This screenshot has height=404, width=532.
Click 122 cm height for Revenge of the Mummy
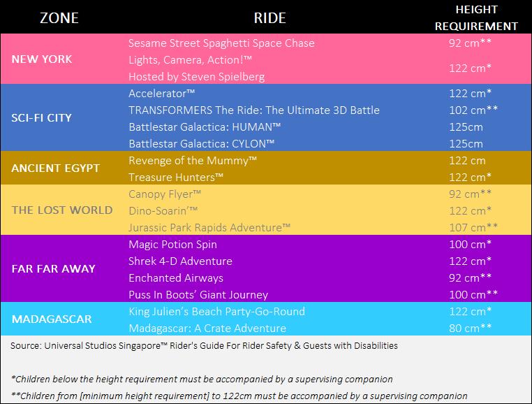(467, 160)
